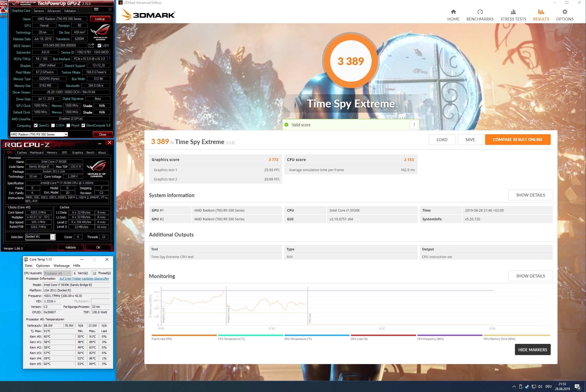The image size is (586, 392).
Task: Go to Stress Tests in 3DMark
Action: pyautogui.click(x=513, y=15)
